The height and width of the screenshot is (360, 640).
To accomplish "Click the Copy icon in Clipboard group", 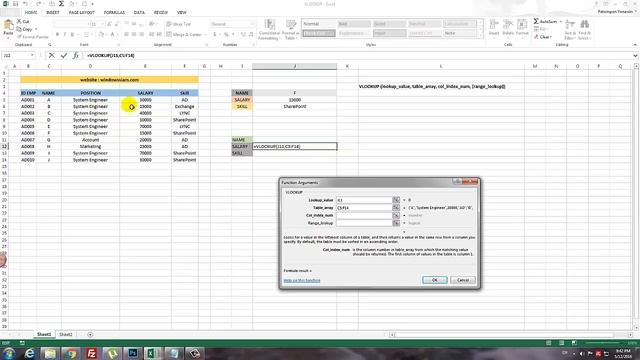I will coord(19,29).
